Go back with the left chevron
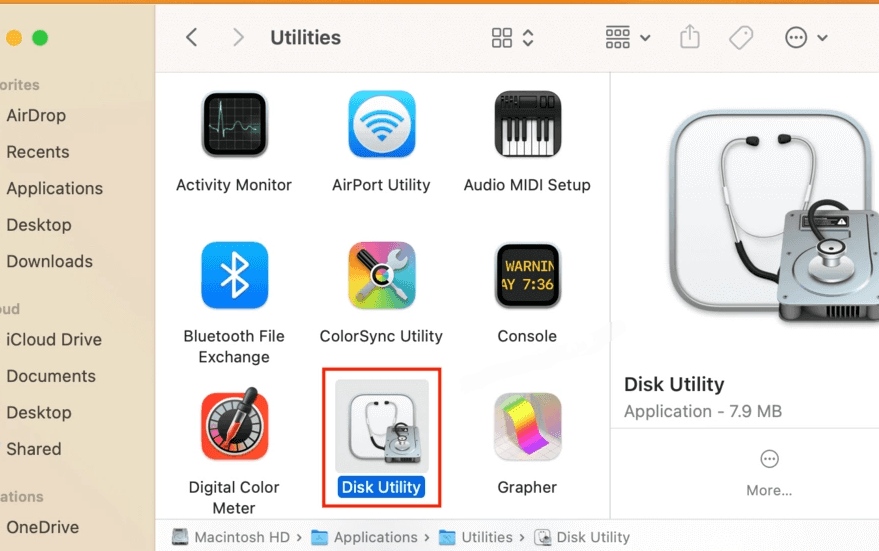 (192, 38)
